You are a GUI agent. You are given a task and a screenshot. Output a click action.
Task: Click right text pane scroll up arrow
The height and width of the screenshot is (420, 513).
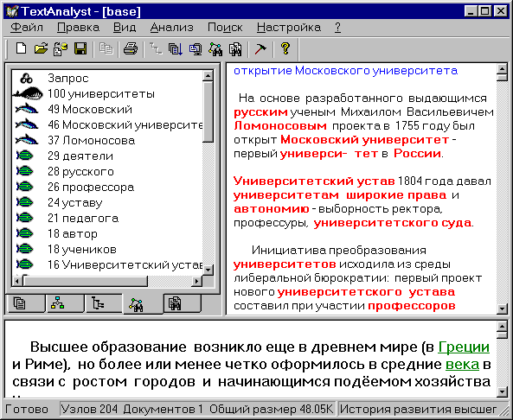(x=502, y=70)
